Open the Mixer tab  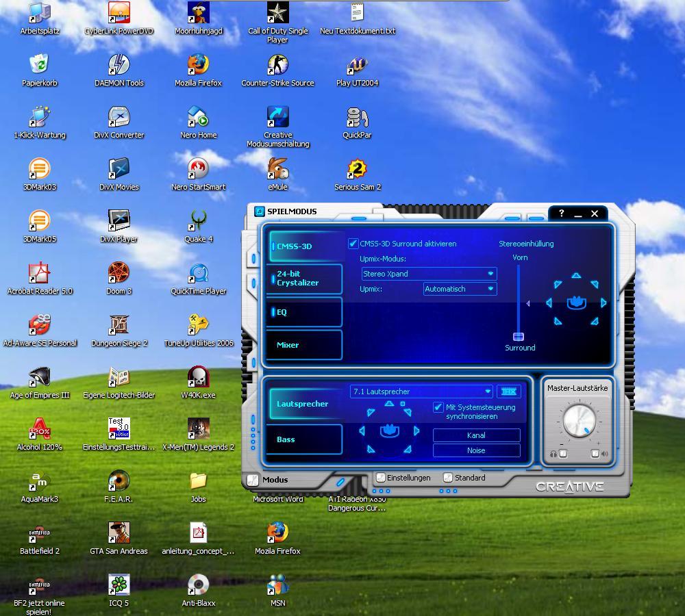click(304, 345)
